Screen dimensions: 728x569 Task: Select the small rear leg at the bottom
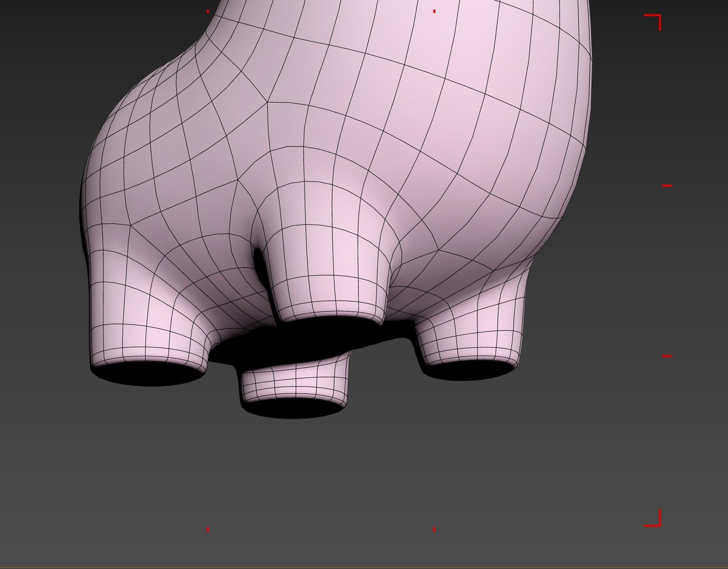pos(296,386)
